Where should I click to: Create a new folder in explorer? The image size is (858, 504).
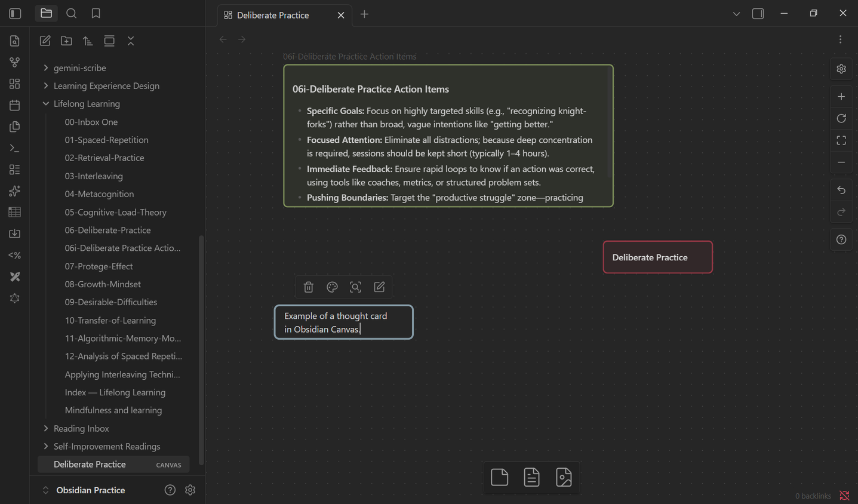[x=66, y=41]
